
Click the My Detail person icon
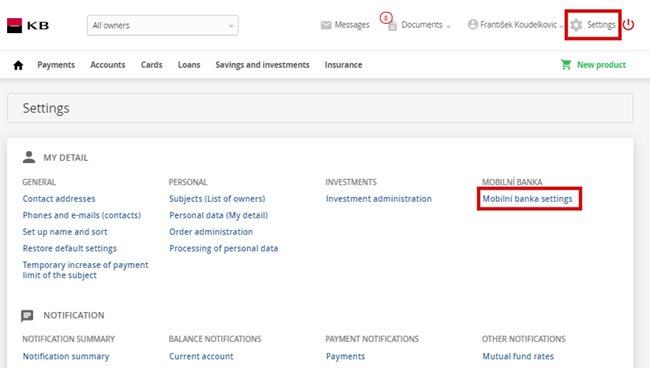tap(29, 157)
